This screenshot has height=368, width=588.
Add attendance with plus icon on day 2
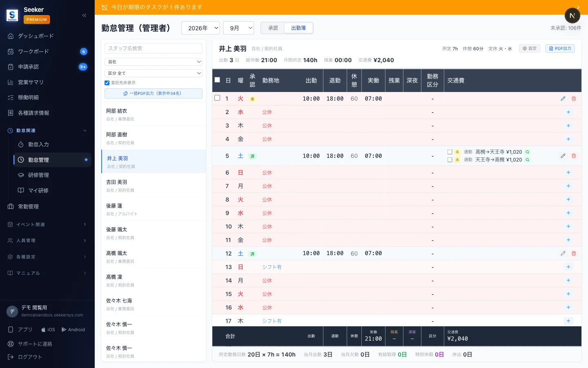tap(568, 112)
